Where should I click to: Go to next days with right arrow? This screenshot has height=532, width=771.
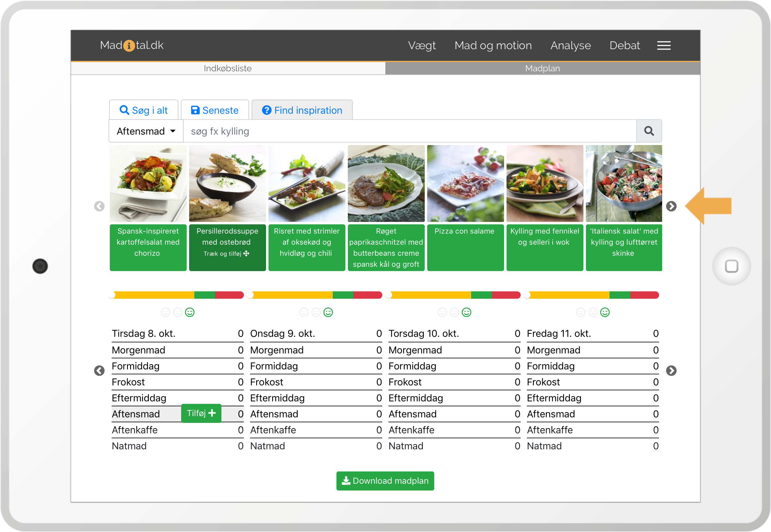(671, 371)
